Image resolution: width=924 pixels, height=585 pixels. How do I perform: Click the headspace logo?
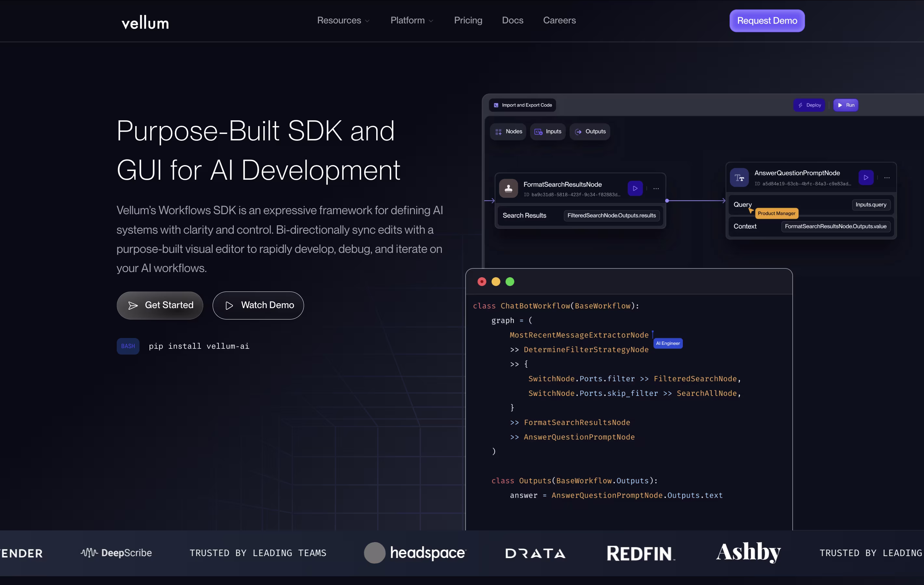pyautogui.click(x=415, y=553)
